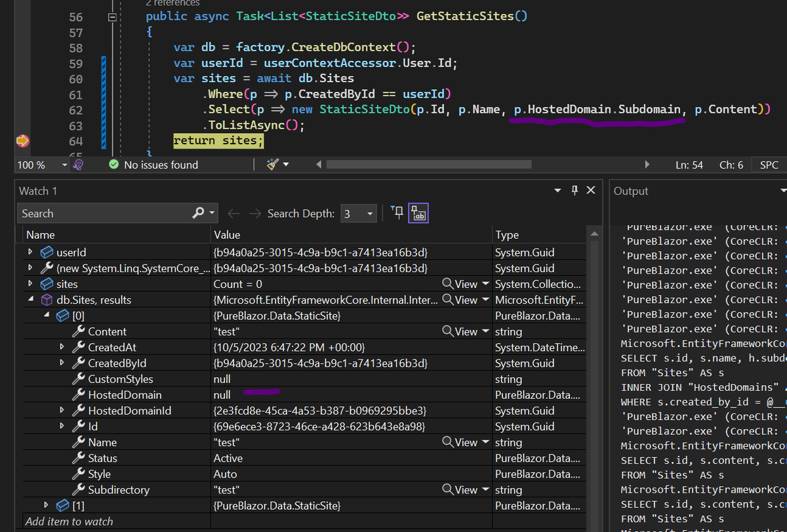
Task: Click the Ln: 54 status indicator
Action: click(689, 165)
